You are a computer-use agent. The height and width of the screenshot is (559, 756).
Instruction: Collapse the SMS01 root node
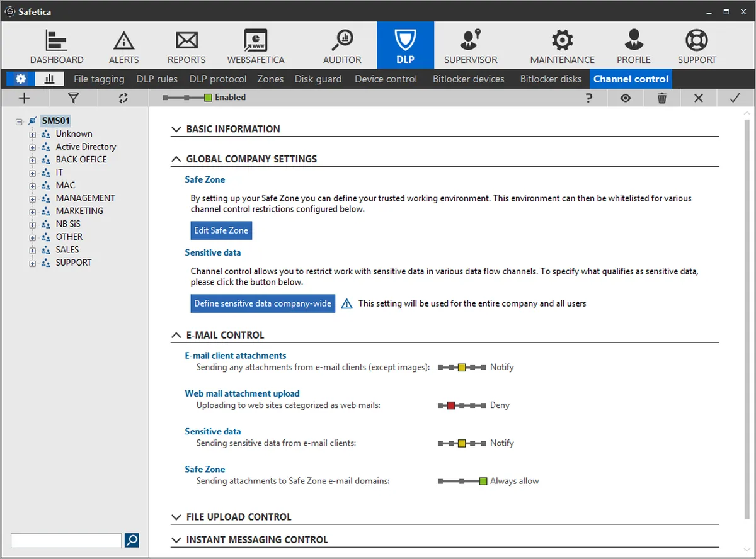coord(19,121)
